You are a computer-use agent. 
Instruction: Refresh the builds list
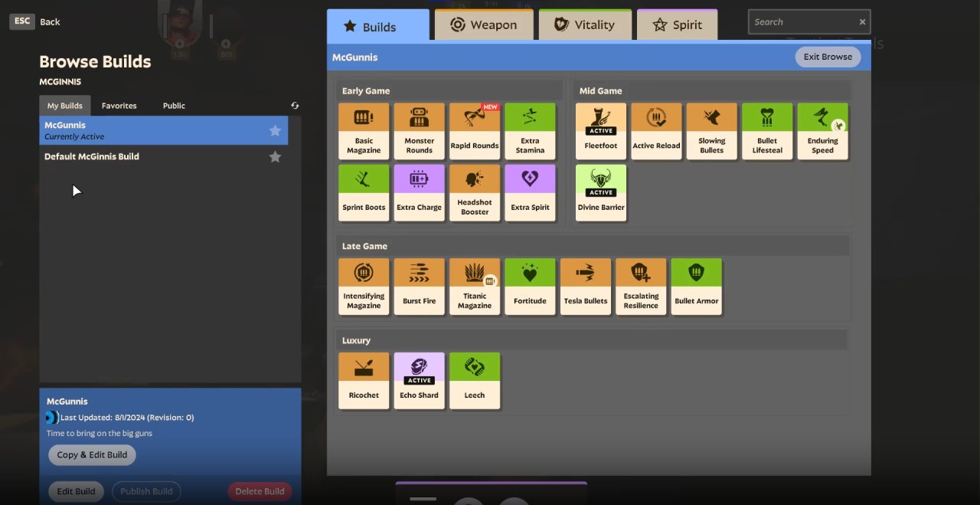(x=295, y=106)
